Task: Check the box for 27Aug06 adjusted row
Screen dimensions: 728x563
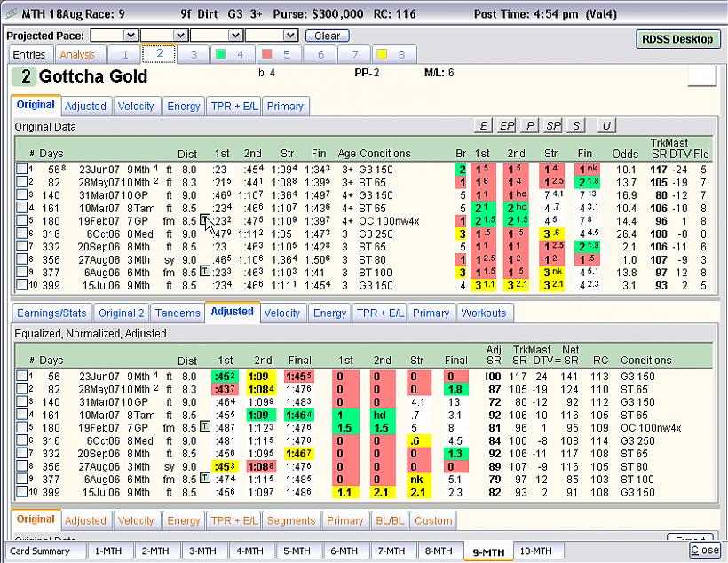Action: point(21,466)
